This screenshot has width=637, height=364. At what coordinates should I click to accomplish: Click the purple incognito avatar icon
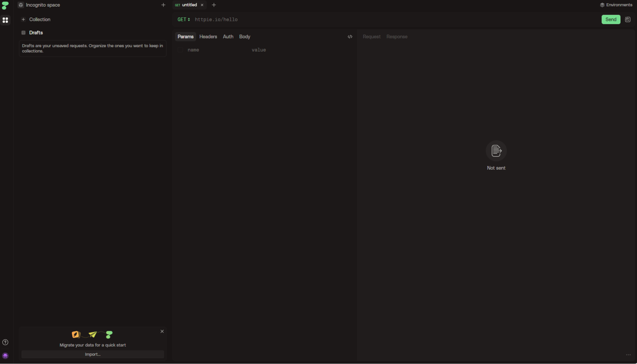coord(5,356)
